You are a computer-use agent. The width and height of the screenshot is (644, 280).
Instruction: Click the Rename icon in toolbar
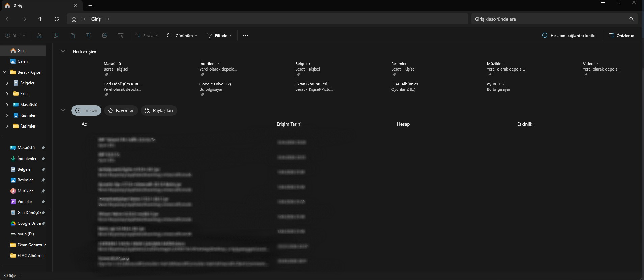click(88, 35)
